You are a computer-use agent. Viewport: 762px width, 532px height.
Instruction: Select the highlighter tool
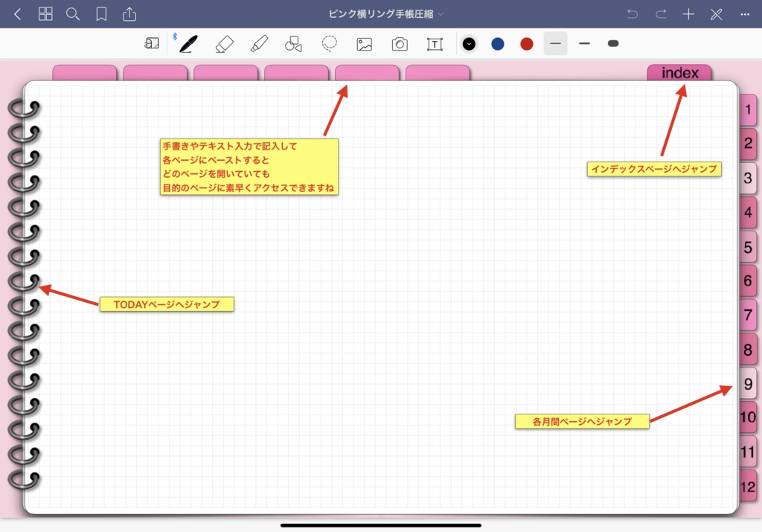[257, 43]
